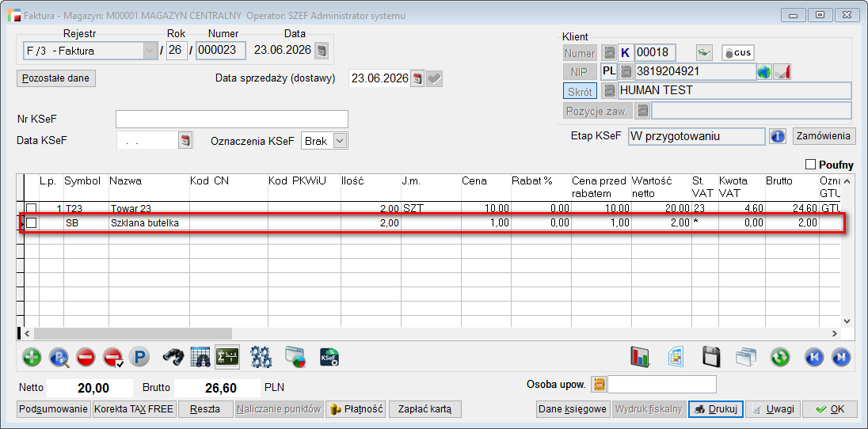Confirm with the OK button
This screenshot has width=868, height=429.
click(829, 410)
